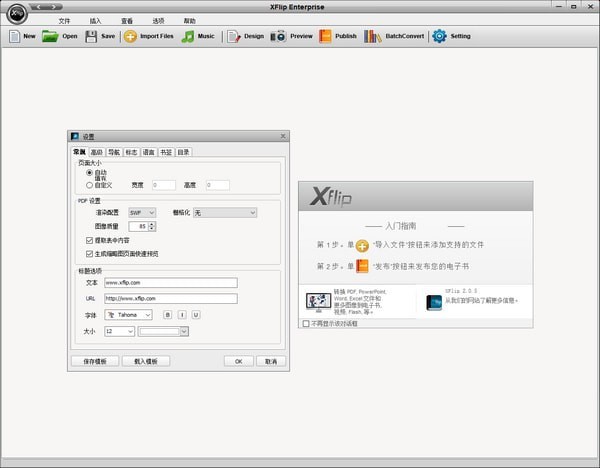600x468 pixels.
Task: Click the 取消 cancel button
Action: point(271,361)
